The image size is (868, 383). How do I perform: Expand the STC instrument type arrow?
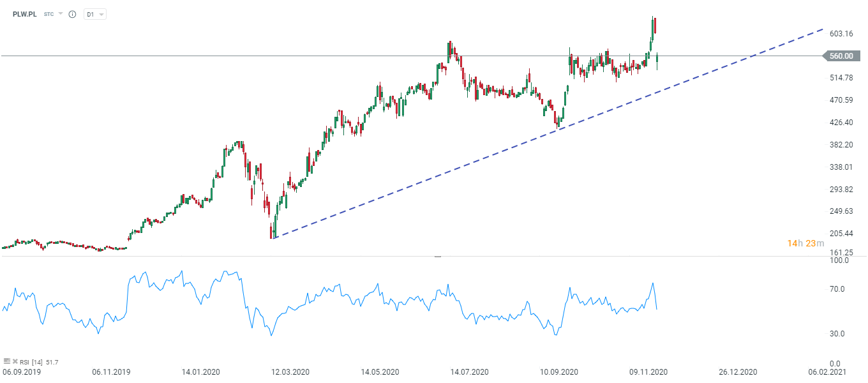(x=61, y=13)
